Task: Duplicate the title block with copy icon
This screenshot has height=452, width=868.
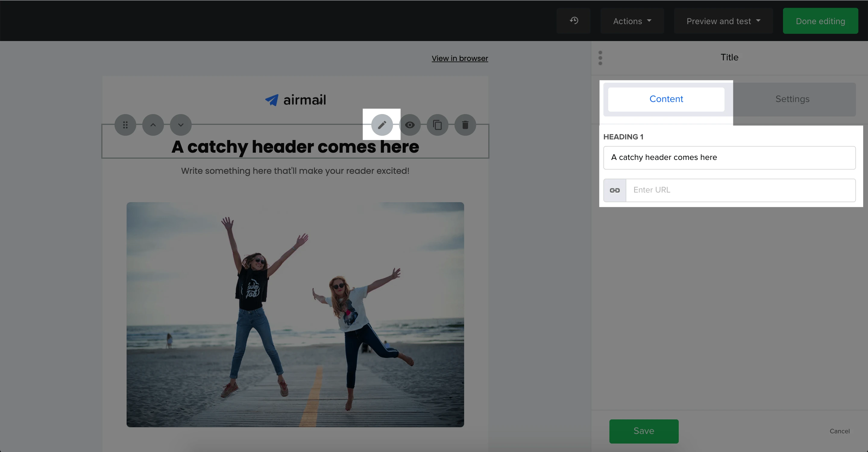Action: [437, 125]
